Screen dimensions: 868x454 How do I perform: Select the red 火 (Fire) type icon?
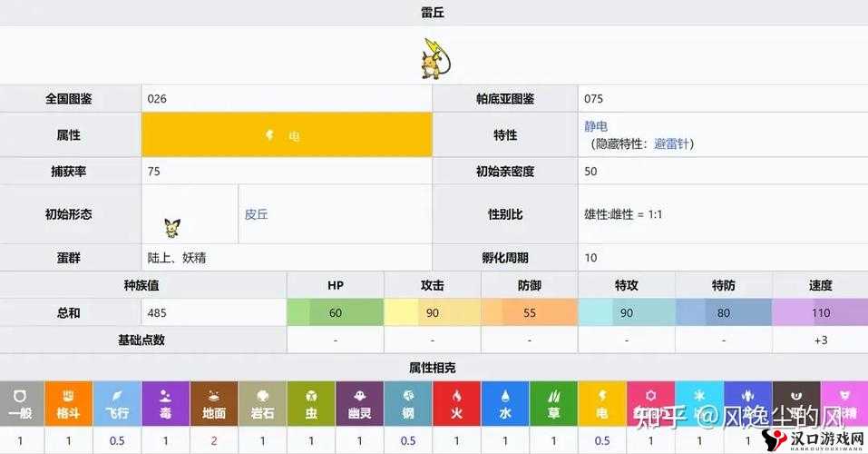click(x=457, y=403)
